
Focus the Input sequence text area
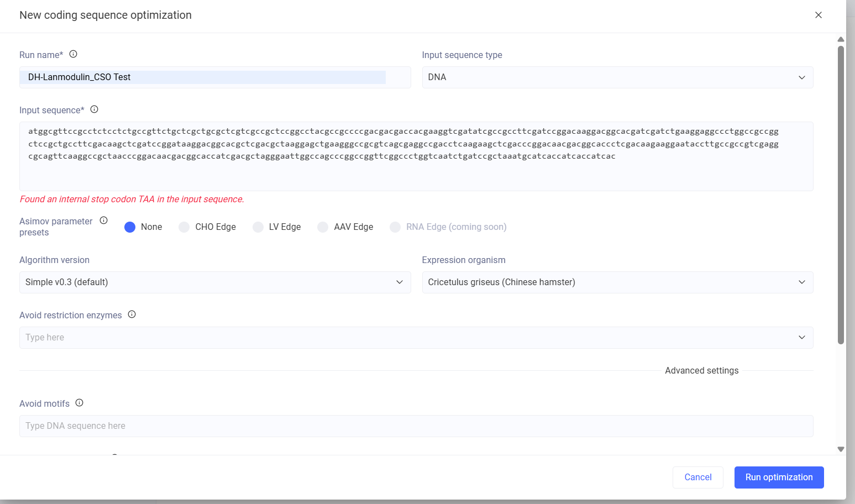coord(416,156)
